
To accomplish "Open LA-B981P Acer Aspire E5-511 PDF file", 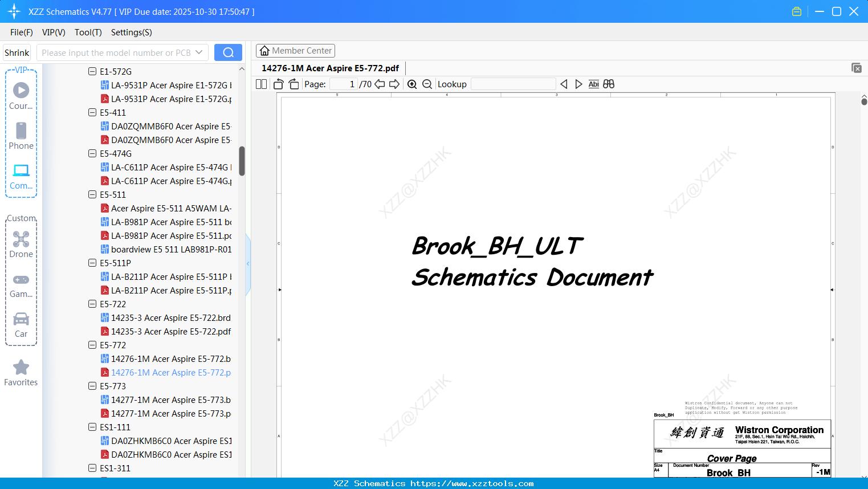I will point(166,236).
